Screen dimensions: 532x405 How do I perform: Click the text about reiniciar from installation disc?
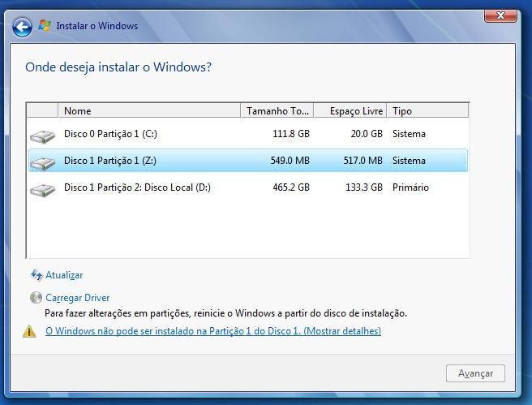coord(225,313)
